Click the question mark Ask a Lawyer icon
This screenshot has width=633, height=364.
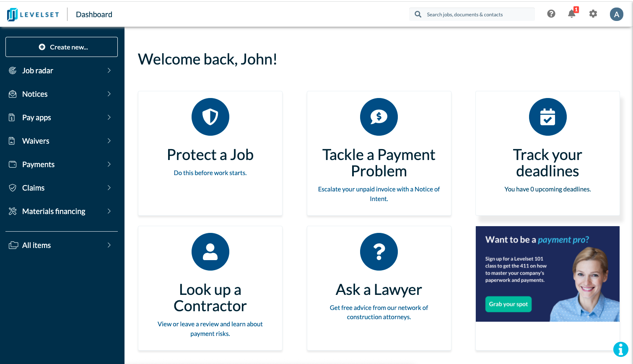(x=379, y=252)
